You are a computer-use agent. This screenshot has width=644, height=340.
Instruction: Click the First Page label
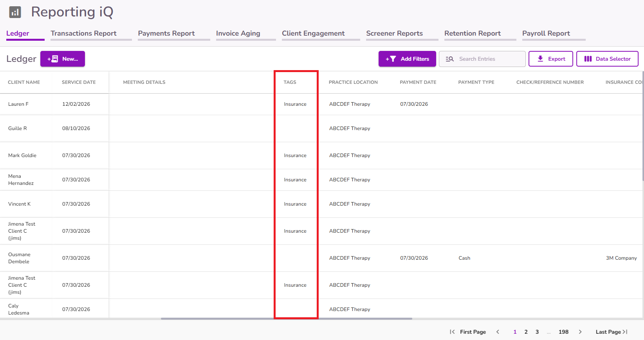[x=473, y=332]
